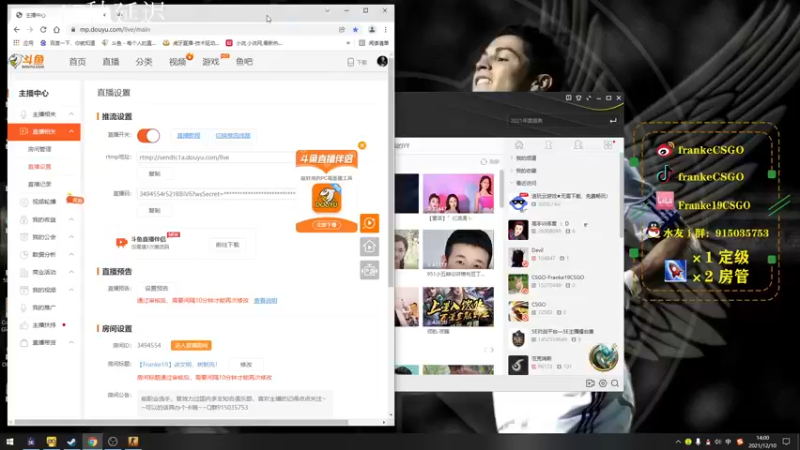
Task: Select 直播记录 in the sidebar submenu
Action: tap(39, 184)
